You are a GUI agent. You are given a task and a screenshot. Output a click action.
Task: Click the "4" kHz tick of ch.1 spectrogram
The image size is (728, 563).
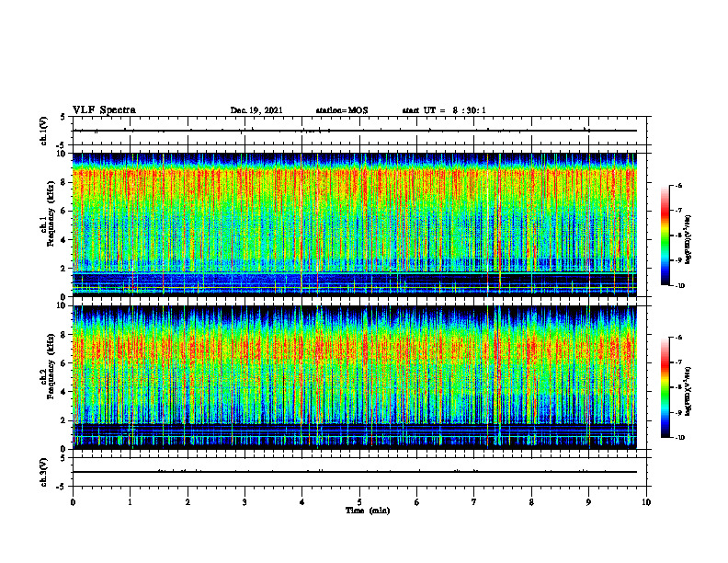[x=64, y=240]
